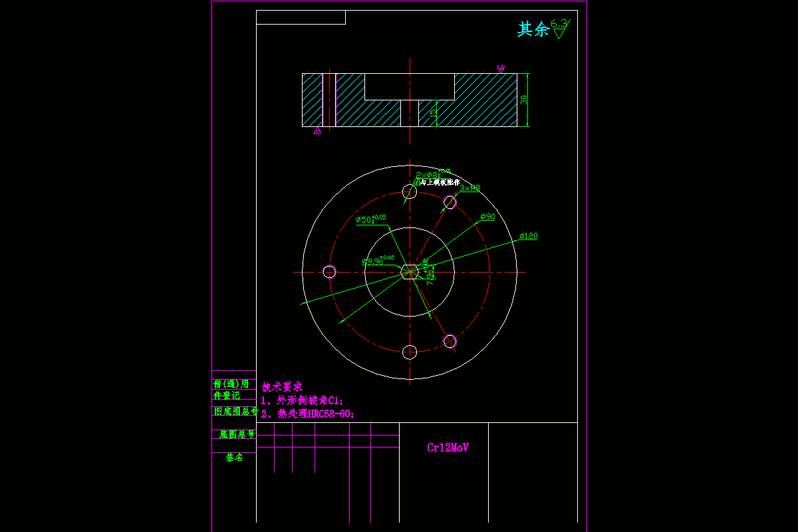798x532 pixels.
Task: Select the ø50 +0.05 dimension text
Action: pos(370,219)
